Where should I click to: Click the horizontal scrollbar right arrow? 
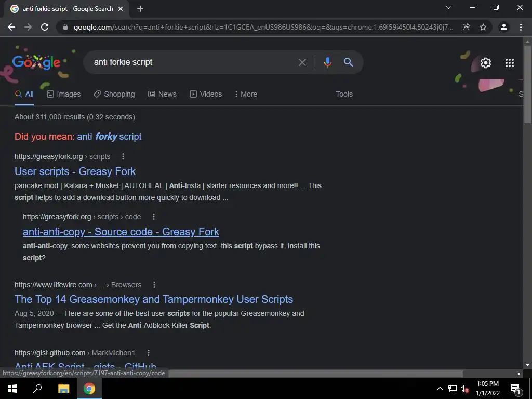click(x=519, y=374)
